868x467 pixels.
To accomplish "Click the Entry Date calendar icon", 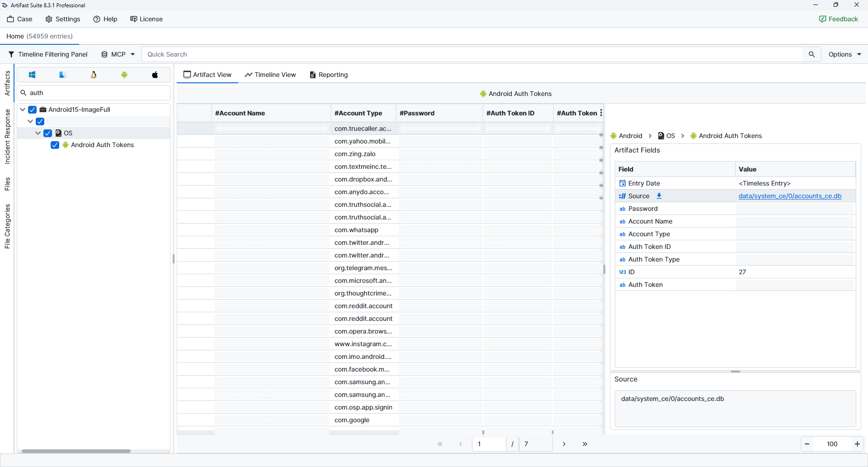I will 623,183.
